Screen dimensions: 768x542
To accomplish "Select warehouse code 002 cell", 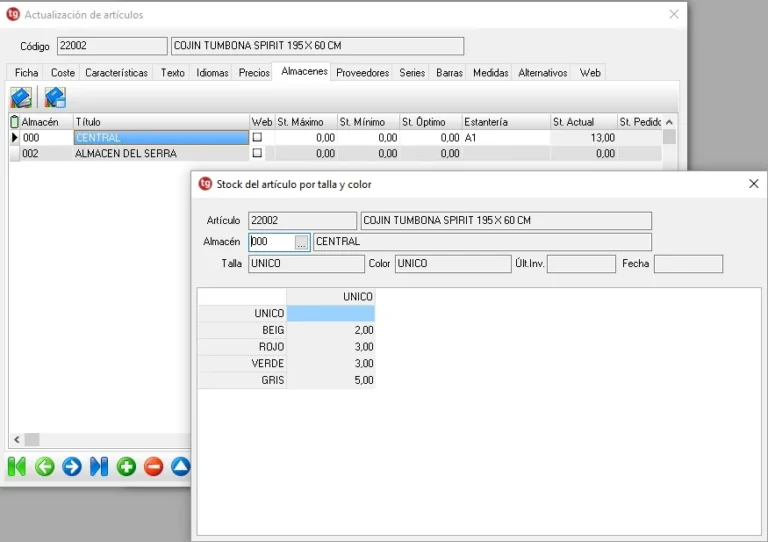I will (x=47, y=153).
